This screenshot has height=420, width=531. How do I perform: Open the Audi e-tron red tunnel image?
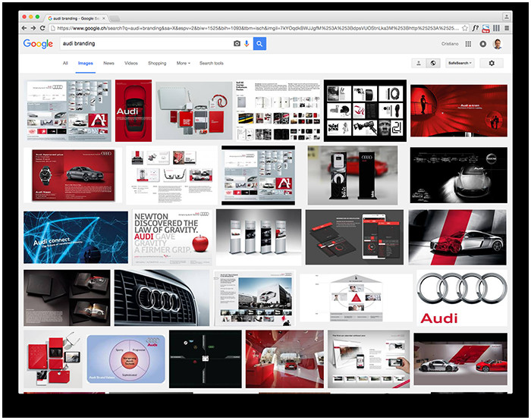[x=459, y=111]
